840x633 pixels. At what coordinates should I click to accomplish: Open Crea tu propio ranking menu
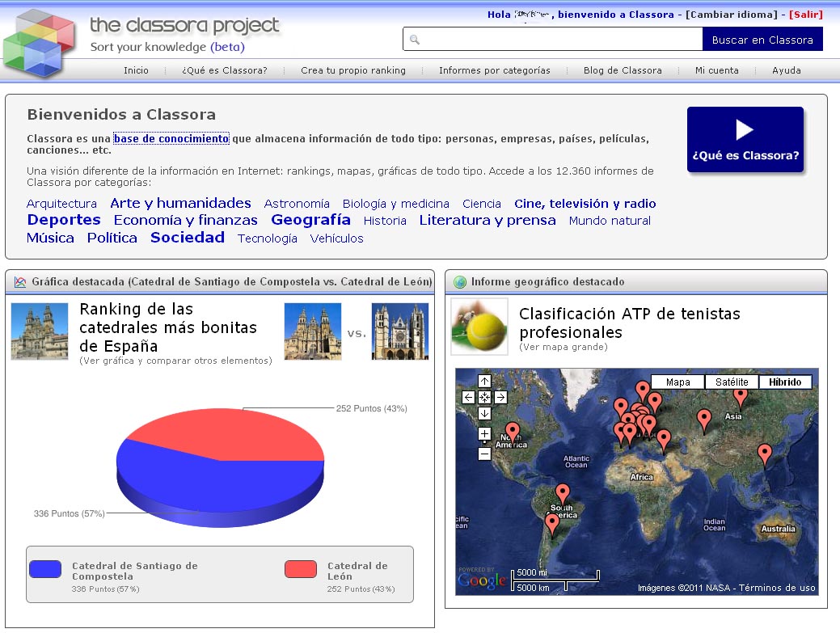[353, 70]
